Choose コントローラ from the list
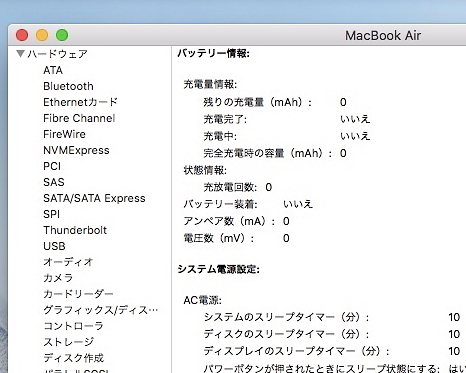Viewport: 466px width, 373px height. point(73,326)
